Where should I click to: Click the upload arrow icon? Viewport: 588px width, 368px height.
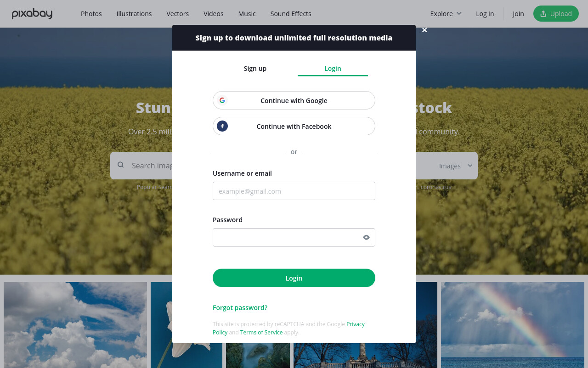click(543, 14)
